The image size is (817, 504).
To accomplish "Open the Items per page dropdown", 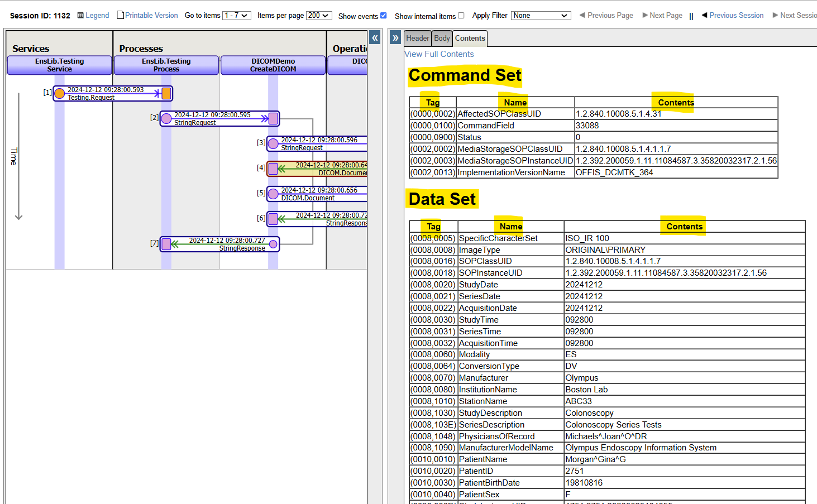I will click(x=319, y=16).
